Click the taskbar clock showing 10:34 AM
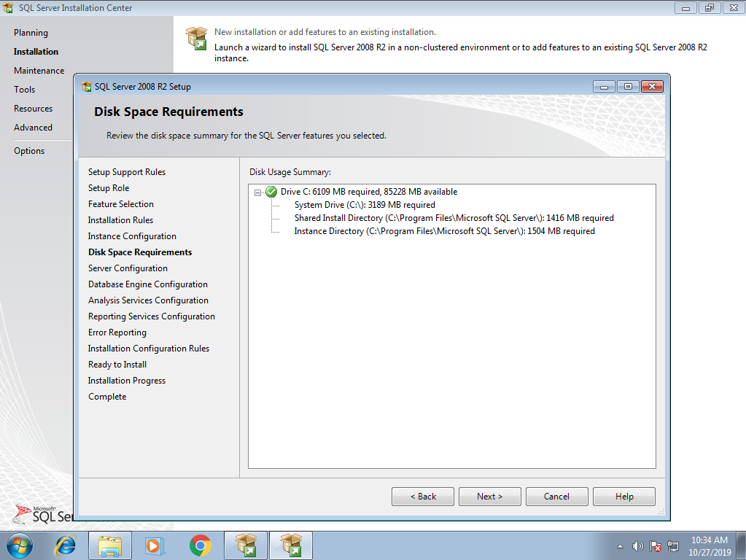Viewport: 746px width, 560px height. point(710,546)
